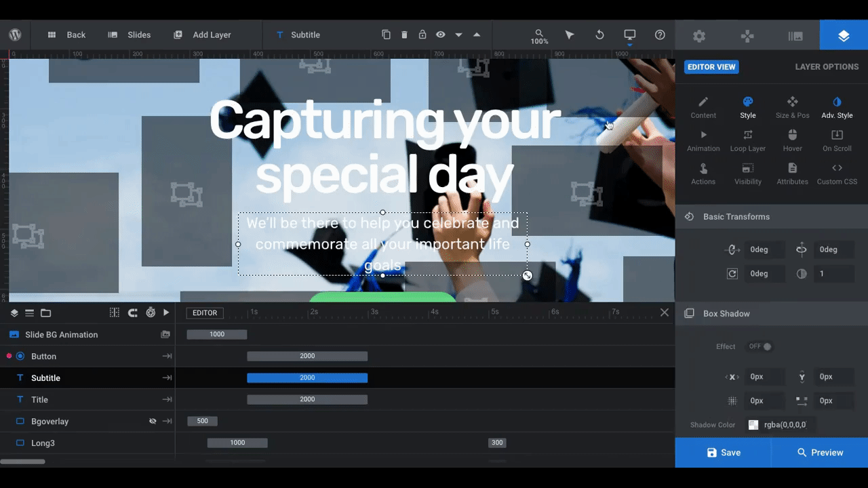Open the Custom CSS tab

click(837, 174)
